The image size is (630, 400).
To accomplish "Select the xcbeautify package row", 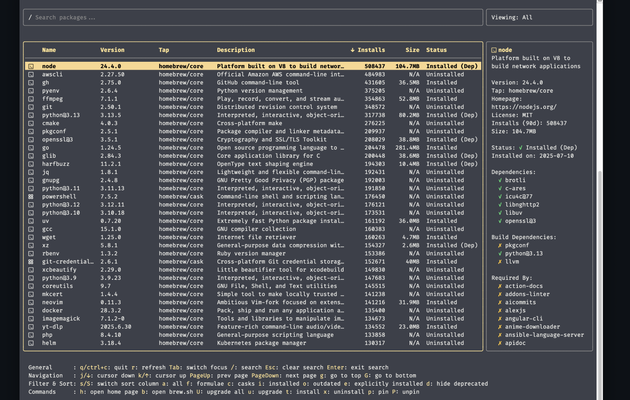I will click(253, 270).
